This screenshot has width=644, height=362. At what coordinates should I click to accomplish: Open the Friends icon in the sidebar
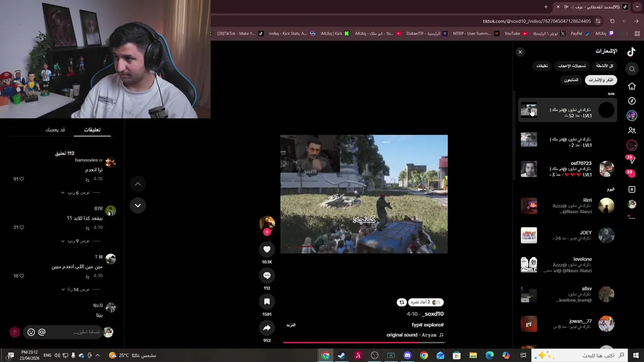click(x=632, y=130)
